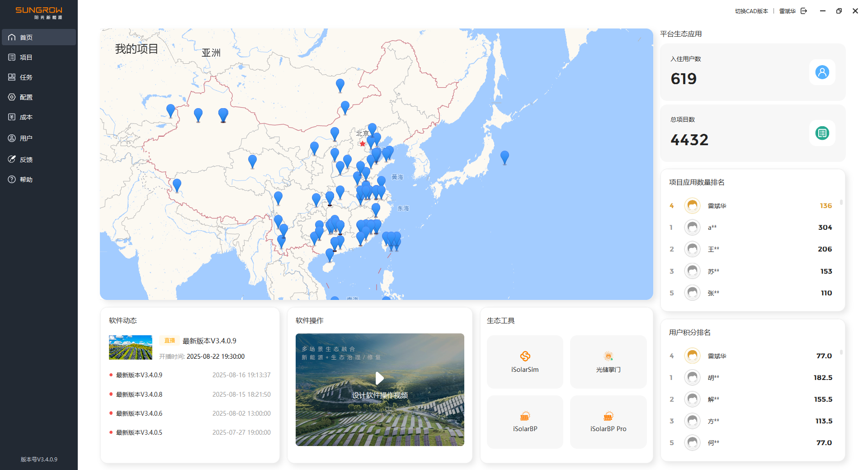Click the map pin located in Japan

coord(505,157)
